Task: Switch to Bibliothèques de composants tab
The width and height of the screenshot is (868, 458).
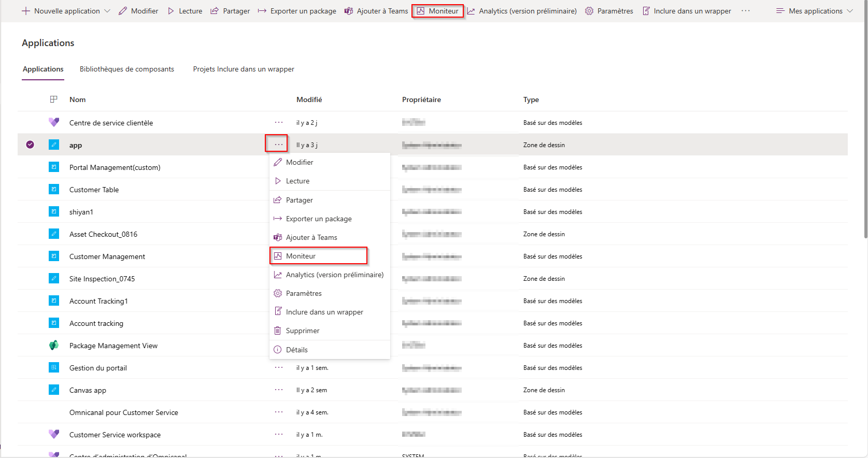Action: 127,69
